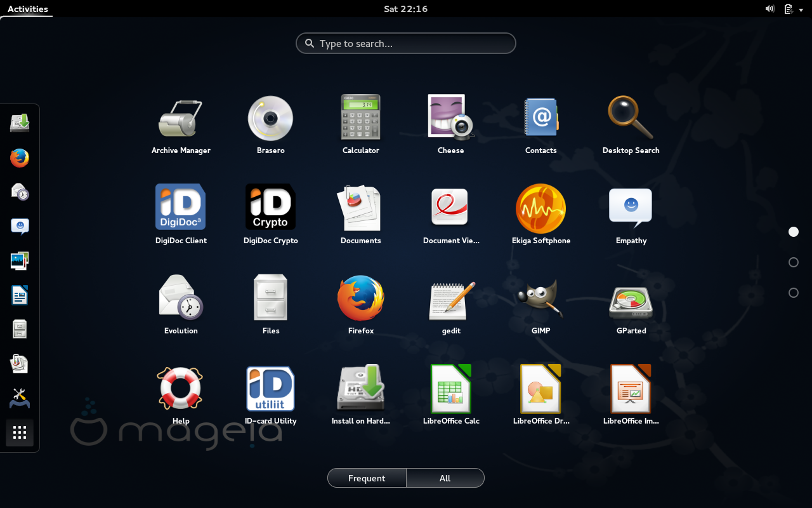Select the first app page indicator

click(794, 232)
